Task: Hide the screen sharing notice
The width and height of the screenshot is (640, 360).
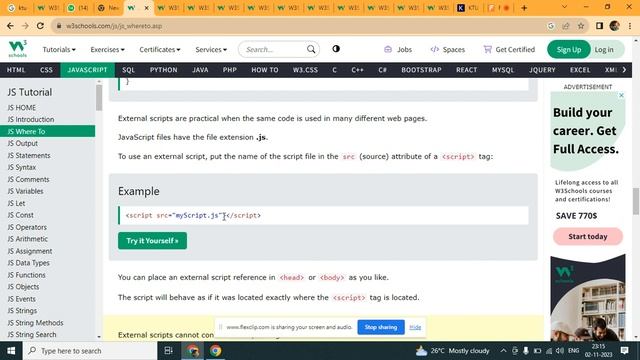Action: click(x=415, y=327)
